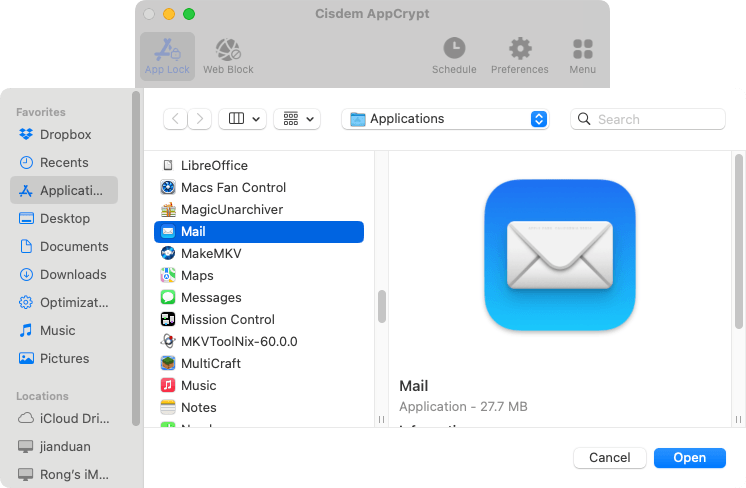Screen dimensions: 746x488
Task: Select Dropbox in Favorites sidebar
Action: [x=64, y=135]
